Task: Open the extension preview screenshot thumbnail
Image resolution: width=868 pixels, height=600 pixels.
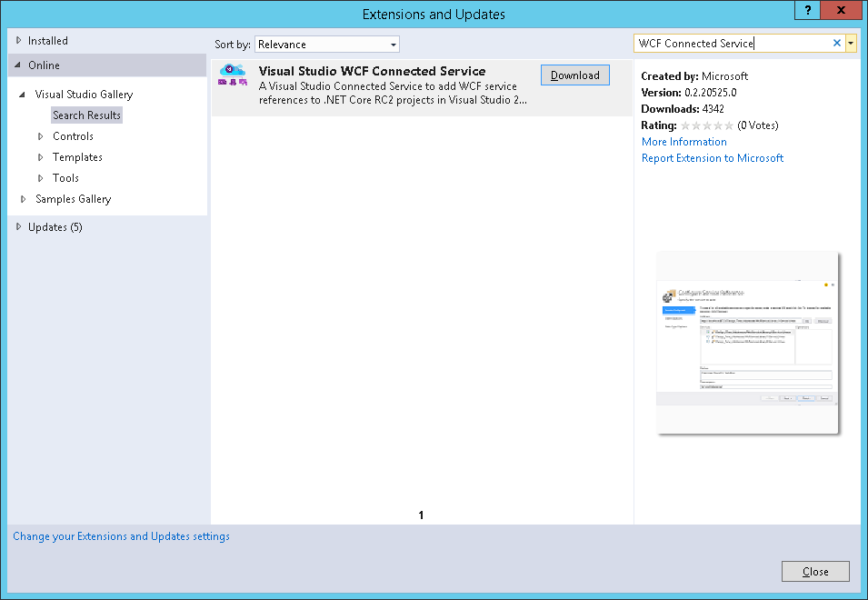Action: click(x=747, y=343)
